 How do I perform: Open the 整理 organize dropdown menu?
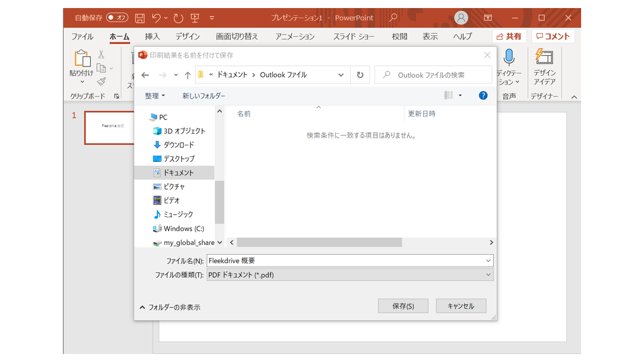click(x=155, y=96)
